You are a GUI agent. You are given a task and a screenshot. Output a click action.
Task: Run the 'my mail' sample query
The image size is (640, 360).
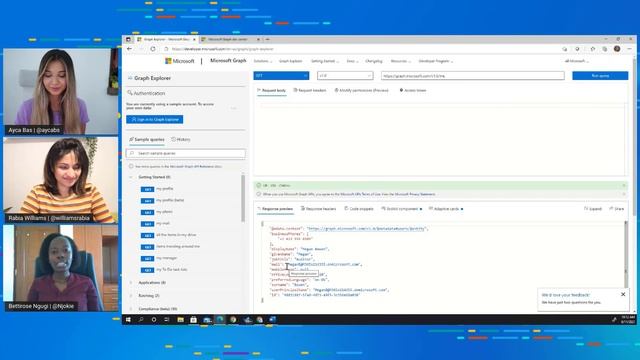(x=162, y=224)
